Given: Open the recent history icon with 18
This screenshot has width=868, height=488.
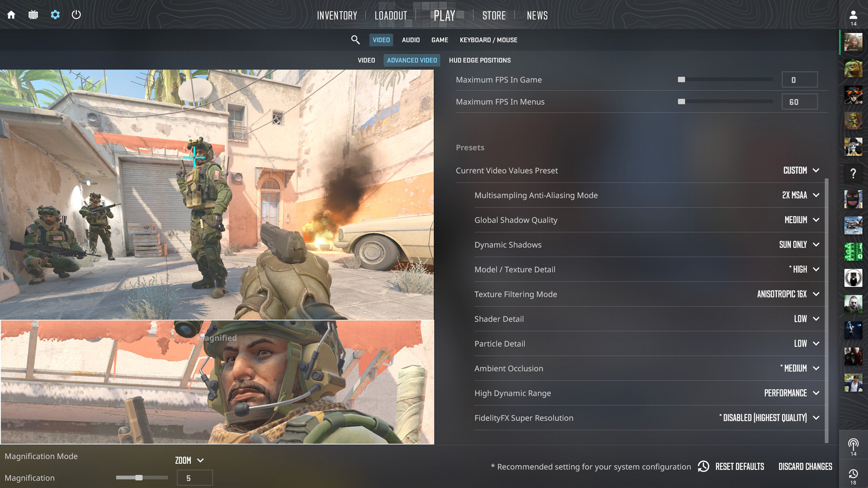Looking at the screenshot, I should tap(853, 477).
